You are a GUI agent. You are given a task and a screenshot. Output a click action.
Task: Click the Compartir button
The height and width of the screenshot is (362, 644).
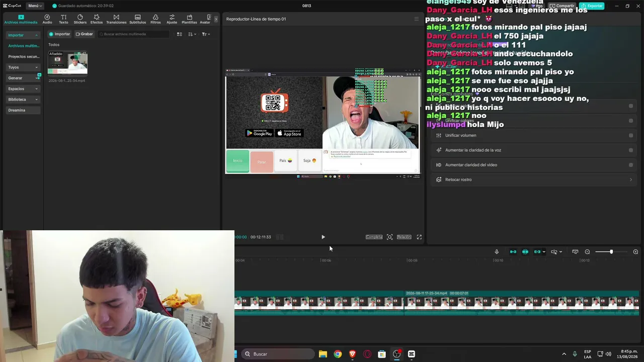click(x=562, y=6)
